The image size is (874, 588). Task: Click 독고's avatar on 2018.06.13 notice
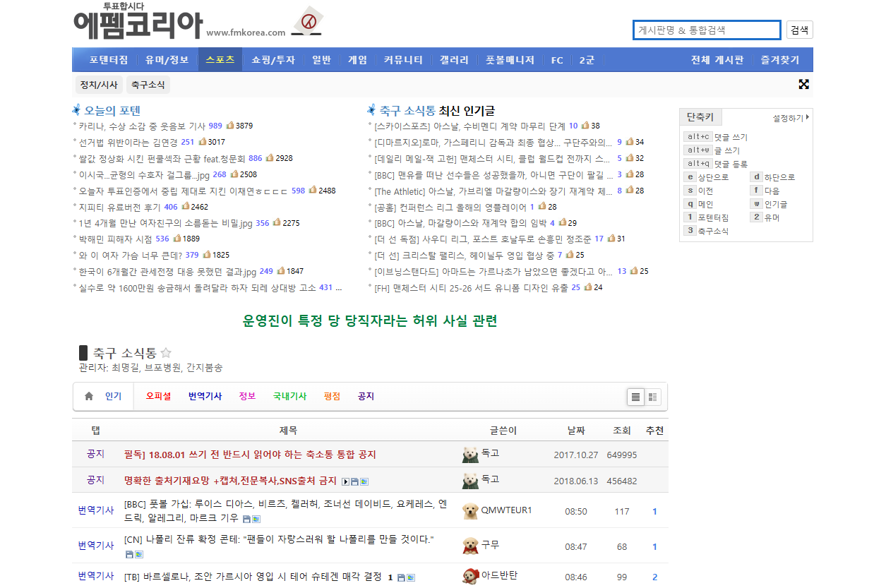[x=470, y=481]
